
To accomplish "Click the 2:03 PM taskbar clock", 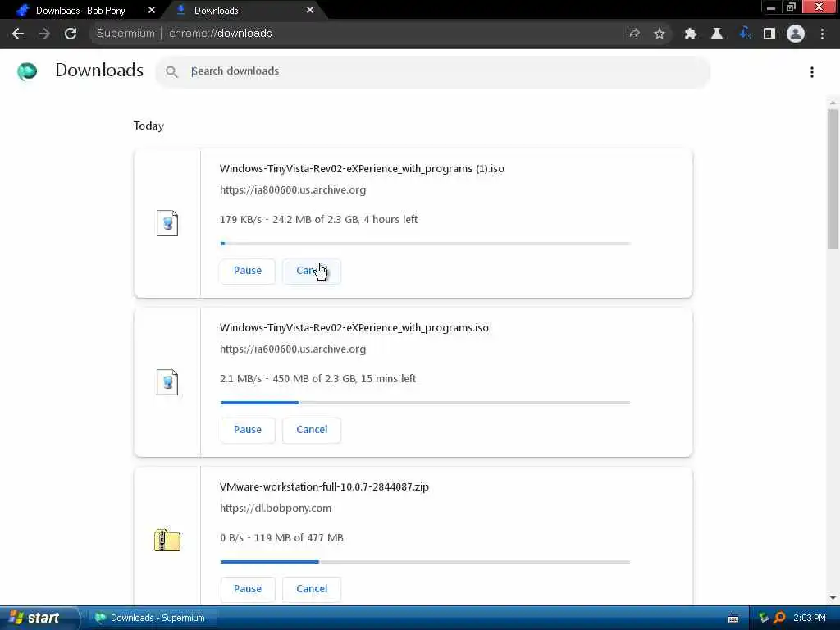I will coord(810,619).
